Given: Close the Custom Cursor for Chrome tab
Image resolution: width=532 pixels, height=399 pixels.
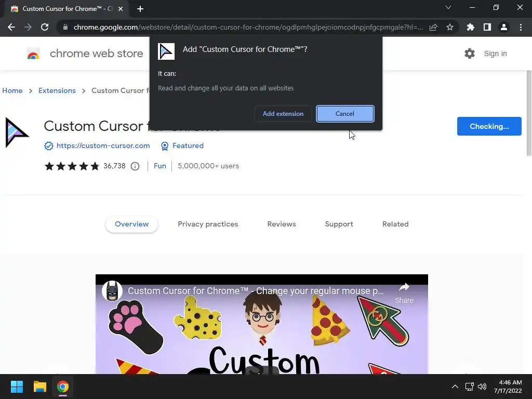Looking at the screenshot, I should click(x=121, y=9).
